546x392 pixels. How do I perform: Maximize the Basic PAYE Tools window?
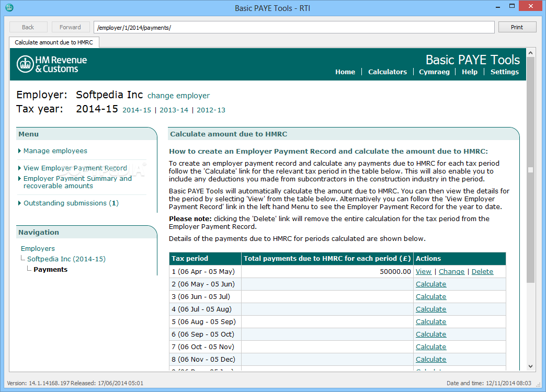pos(511,6)
